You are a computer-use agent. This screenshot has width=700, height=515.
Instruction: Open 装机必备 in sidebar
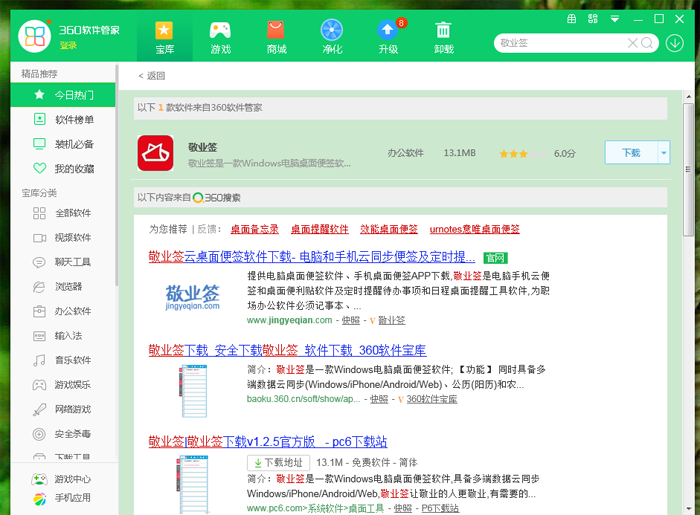(x=63, y=144)
